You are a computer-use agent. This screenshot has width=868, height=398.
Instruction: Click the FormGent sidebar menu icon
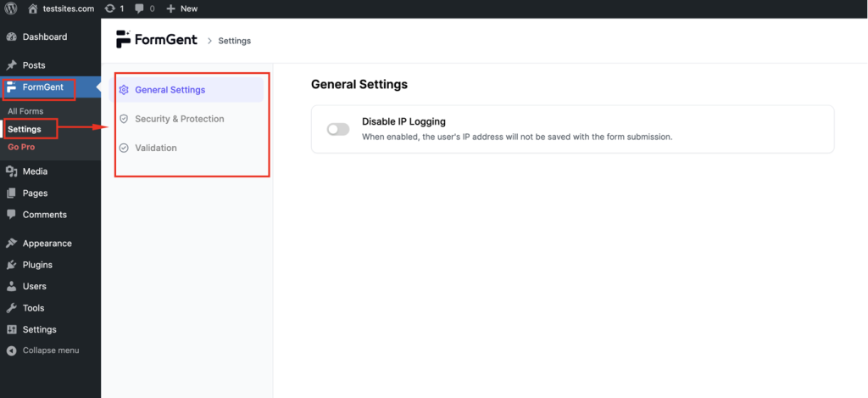[12, 87]
